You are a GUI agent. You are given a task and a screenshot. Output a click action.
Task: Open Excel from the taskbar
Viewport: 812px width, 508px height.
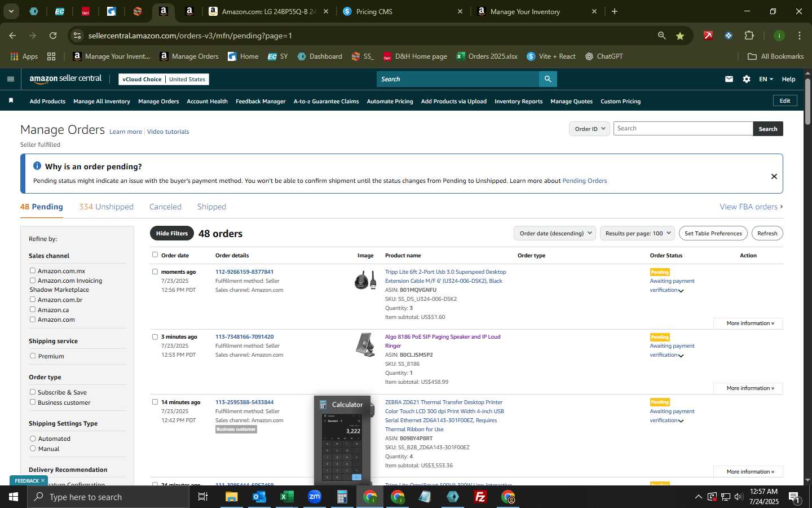[287, 497]
